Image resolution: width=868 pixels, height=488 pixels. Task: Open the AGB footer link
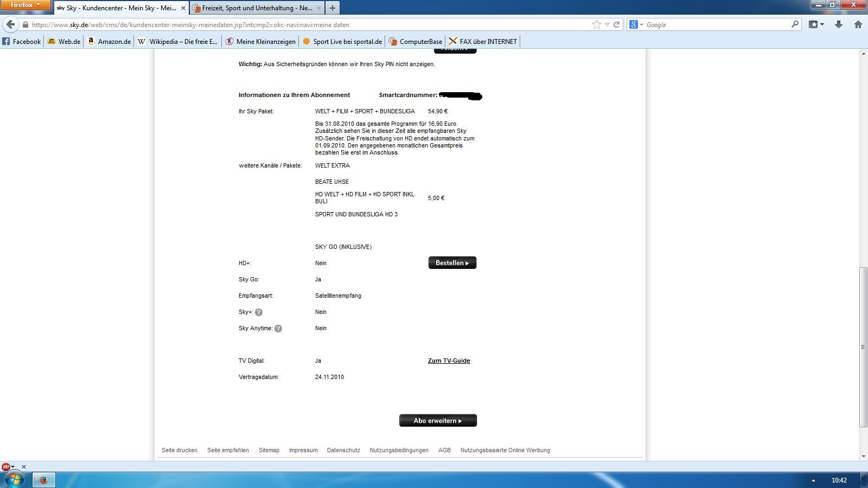point(444,450)
